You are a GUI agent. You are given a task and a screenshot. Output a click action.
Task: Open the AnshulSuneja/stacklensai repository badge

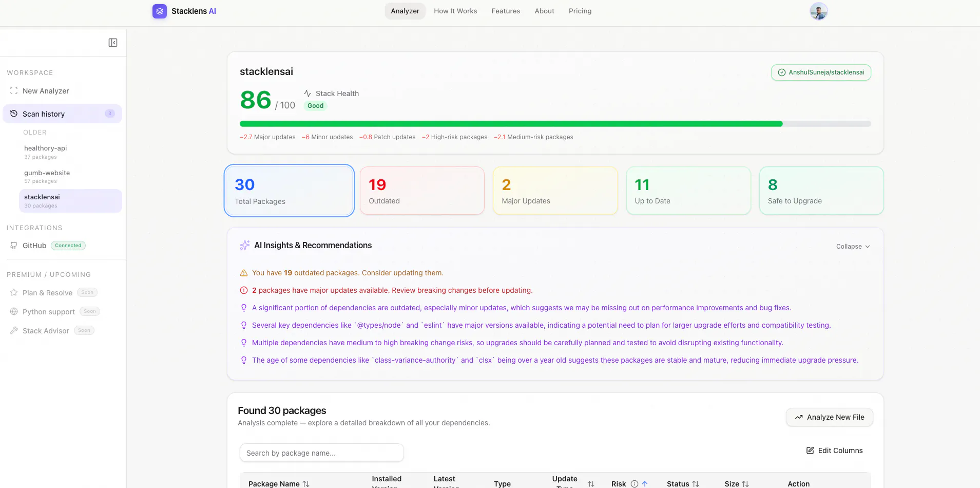[x=821, y=72]
